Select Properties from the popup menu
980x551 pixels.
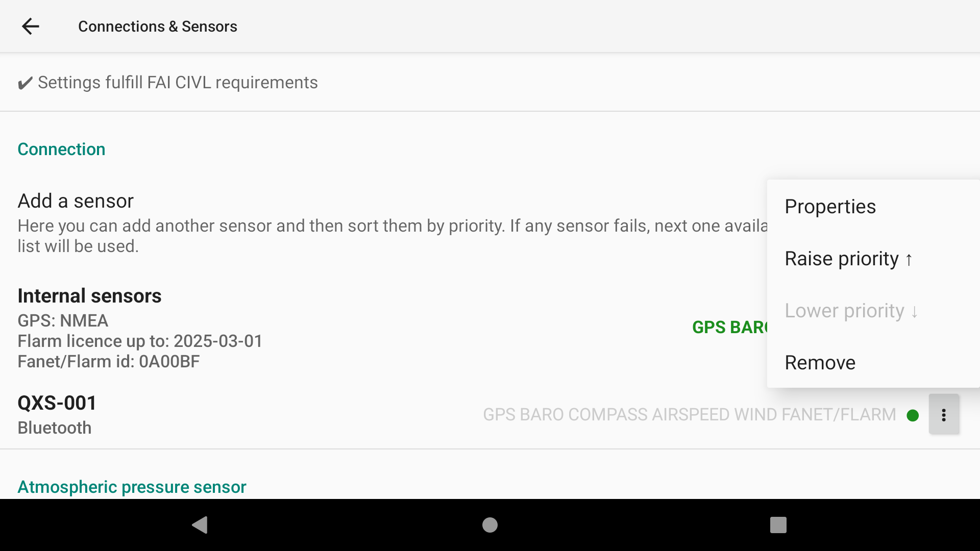coord(873,207)
